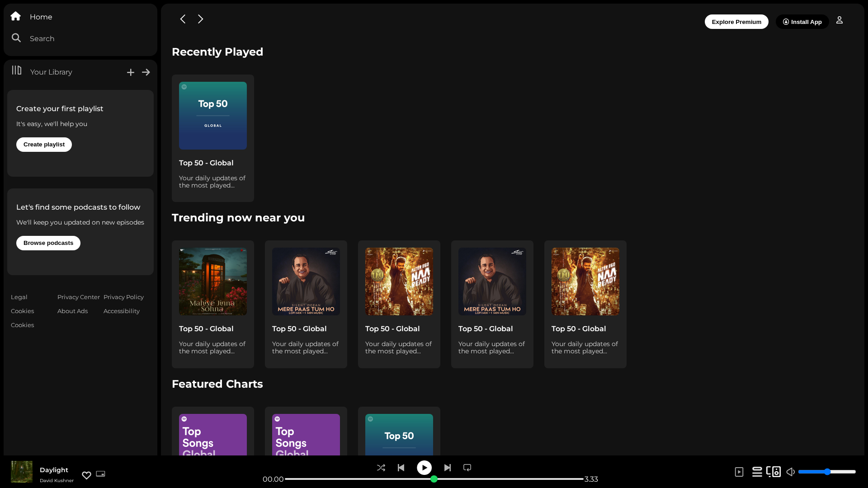868x488 pixels.
Task: Skip to the previous track
Action: click(x=401, y=468)
